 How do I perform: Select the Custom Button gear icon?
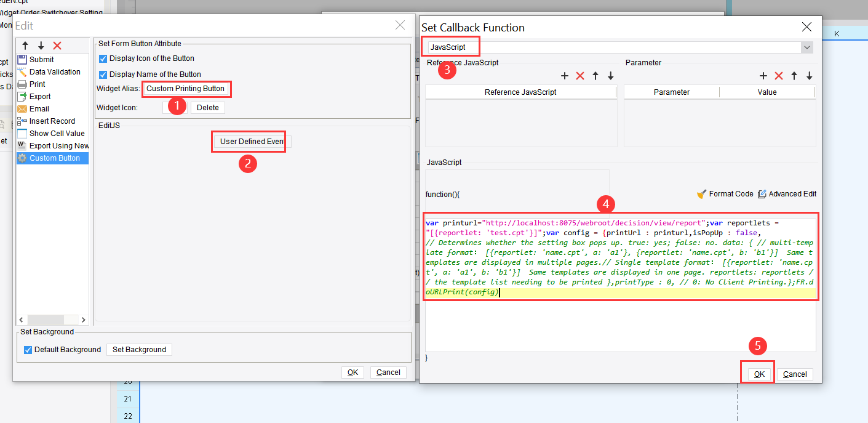click(22, 158)
